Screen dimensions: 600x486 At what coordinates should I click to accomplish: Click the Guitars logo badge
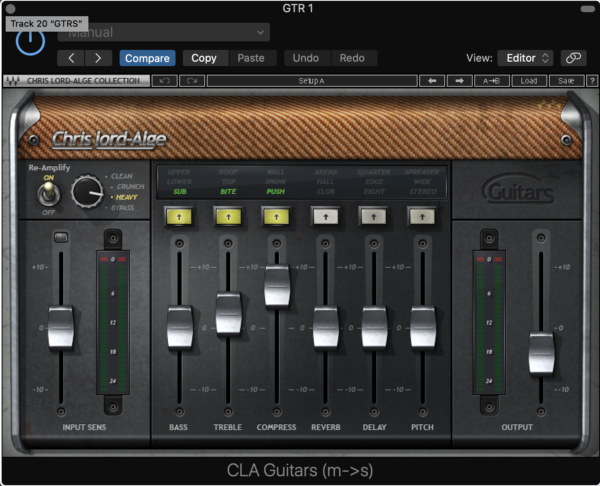click(x=518, y=189)
